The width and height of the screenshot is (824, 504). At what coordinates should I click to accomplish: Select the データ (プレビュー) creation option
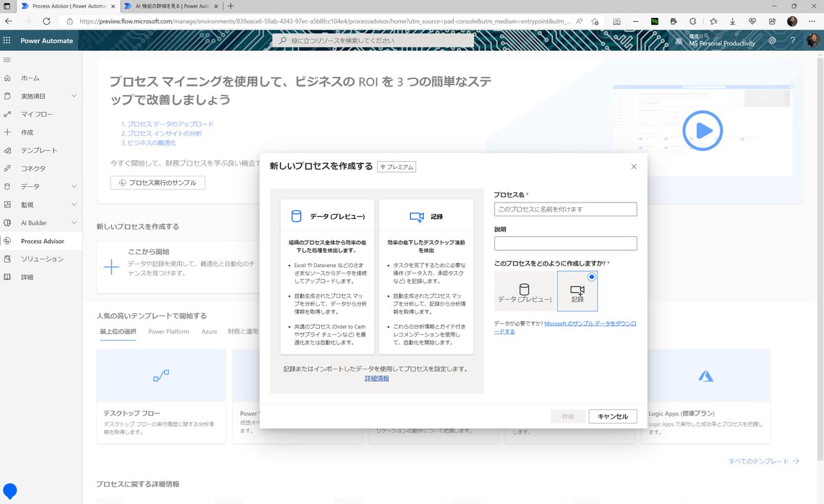pos(525,291)
